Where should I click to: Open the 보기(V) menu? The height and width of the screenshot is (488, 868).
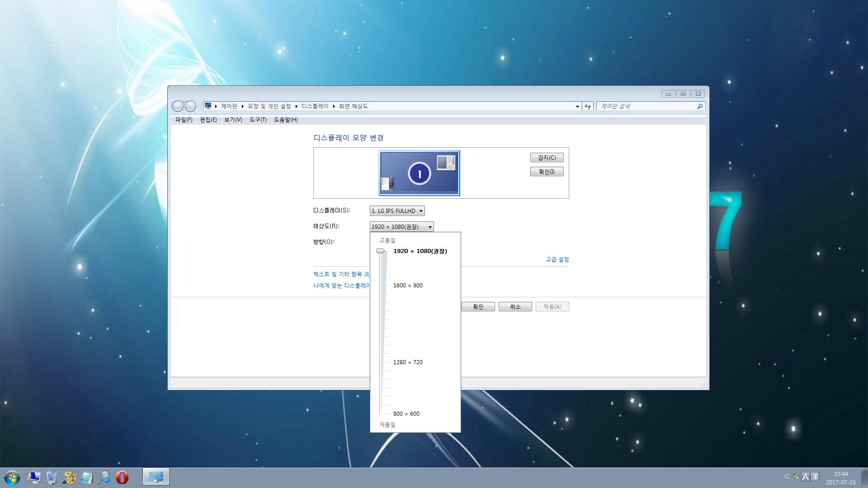point(233,120)
